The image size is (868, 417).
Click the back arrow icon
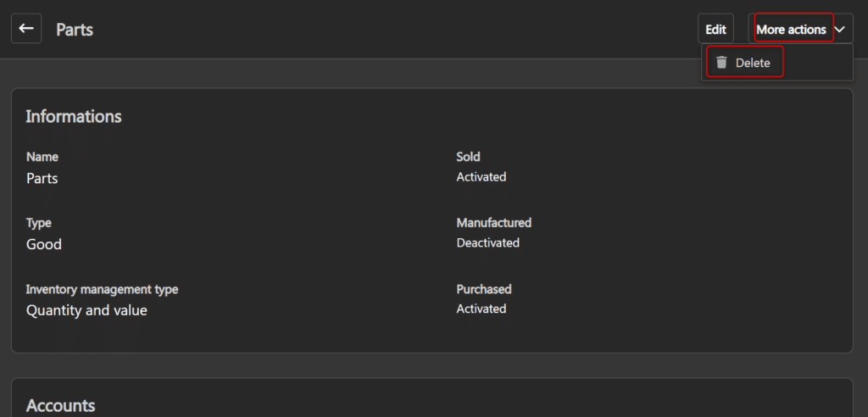(x=26, y=29)
